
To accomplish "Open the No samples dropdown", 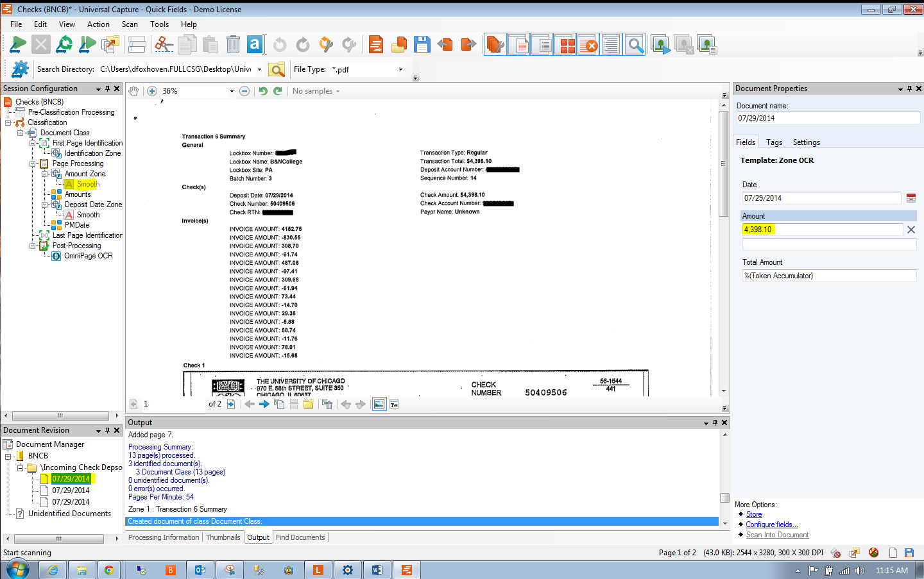I will [316, 91].
